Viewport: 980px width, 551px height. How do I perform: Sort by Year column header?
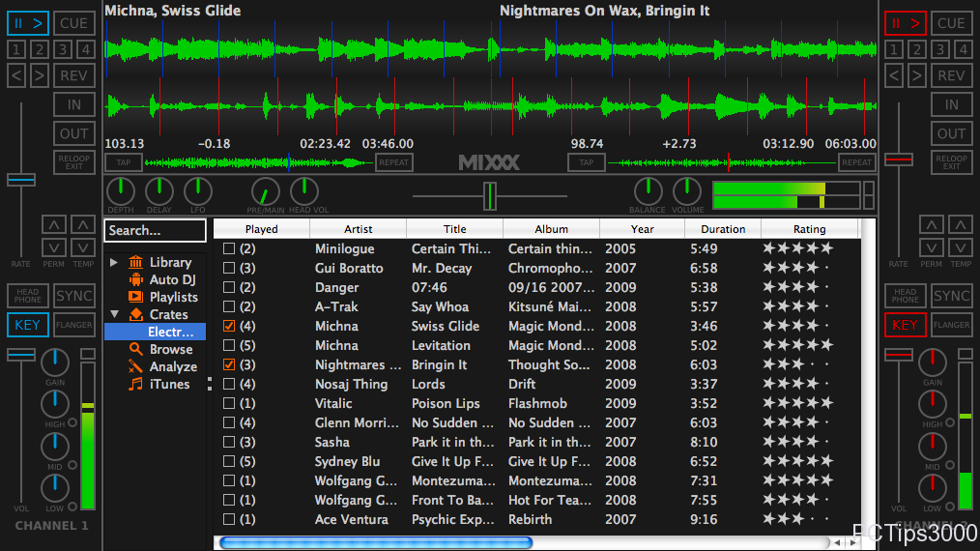coord(642,229)
